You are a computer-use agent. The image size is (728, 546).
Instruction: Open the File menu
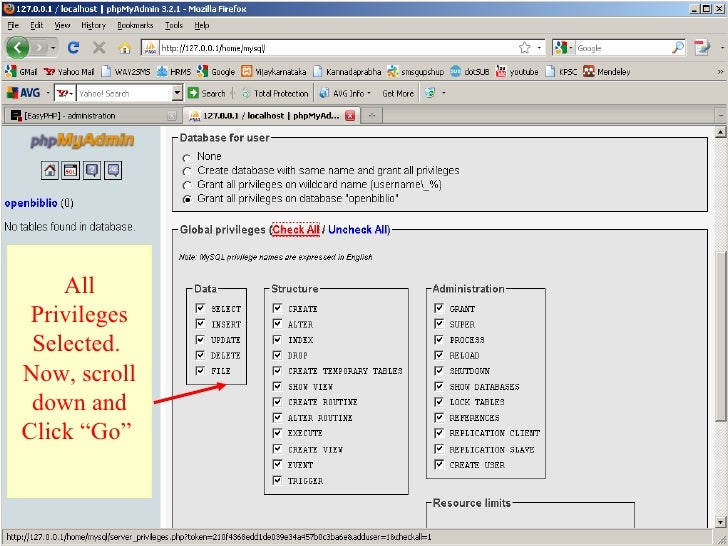[13, 25]
